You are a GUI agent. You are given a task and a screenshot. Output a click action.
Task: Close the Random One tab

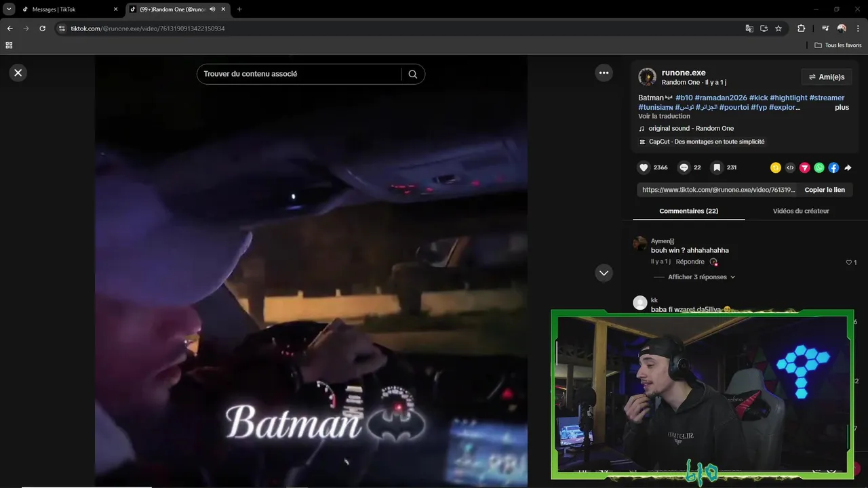pos(223,9)
